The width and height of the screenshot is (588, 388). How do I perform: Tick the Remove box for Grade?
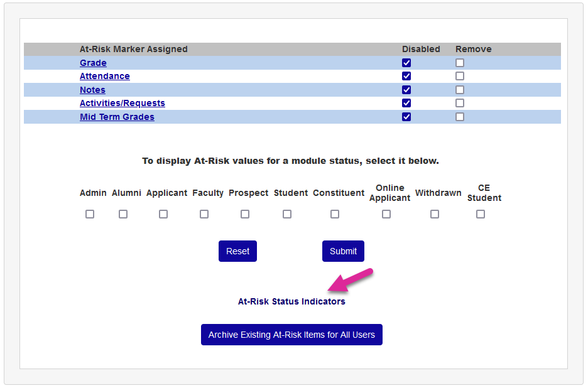[x=460, y=63]
